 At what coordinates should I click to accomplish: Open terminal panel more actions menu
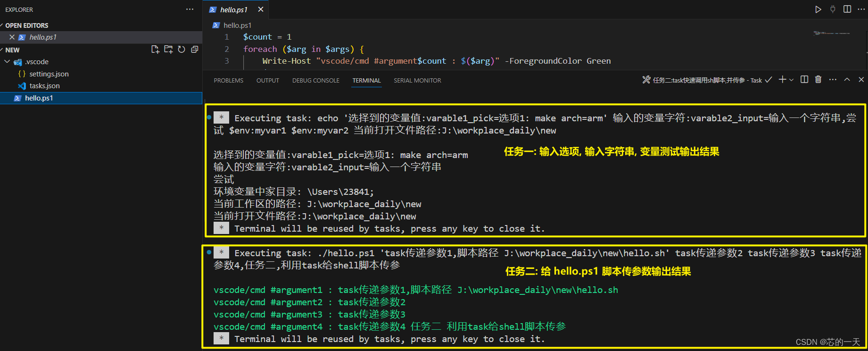point(833,80)
